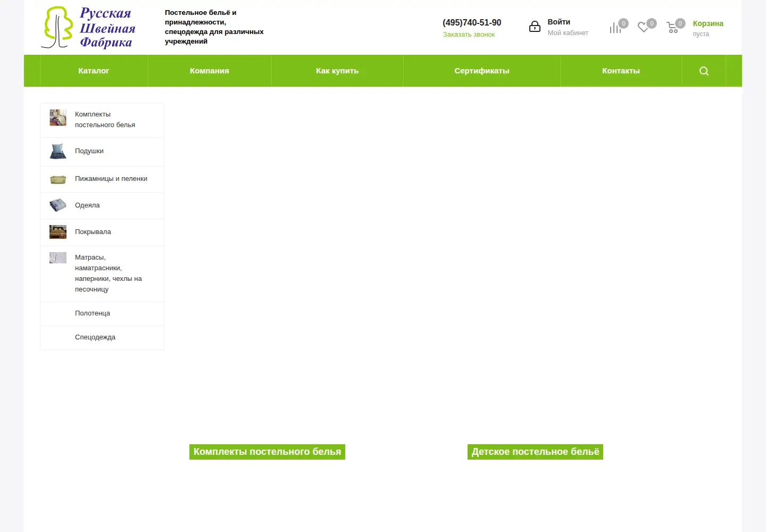Click the Русская Швейная Фабрика logo
766x532 pixels.
[x=88, y=28]
